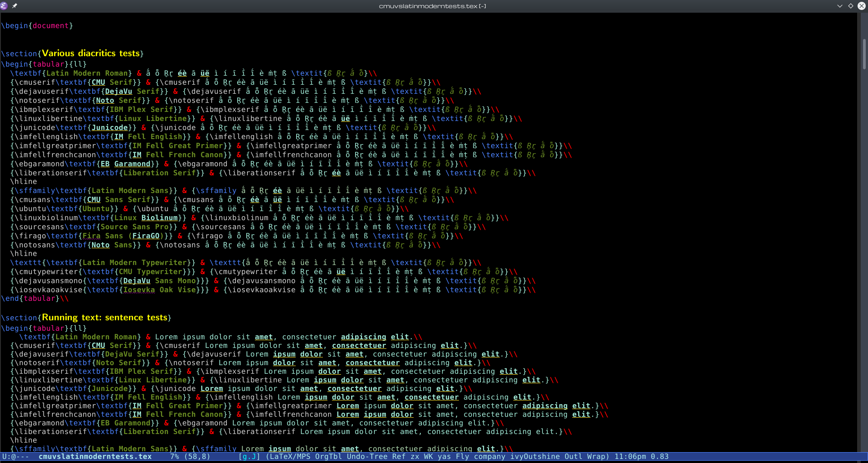Viewport: 868px width, 463px height.
Task: Click 'EB Garamond' in the diacritics table
Action: point(126,164)
